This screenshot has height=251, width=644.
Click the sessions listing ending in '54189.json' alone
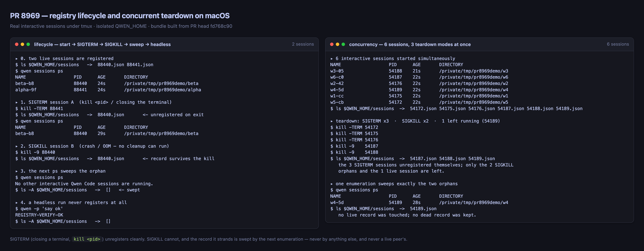coord(383,208)
